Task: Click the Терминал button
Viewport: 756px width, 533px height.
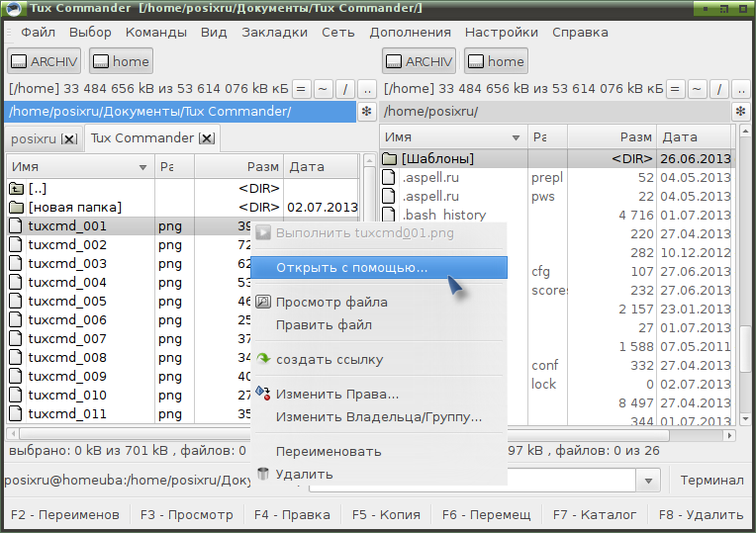Action: tap(711, 480)
